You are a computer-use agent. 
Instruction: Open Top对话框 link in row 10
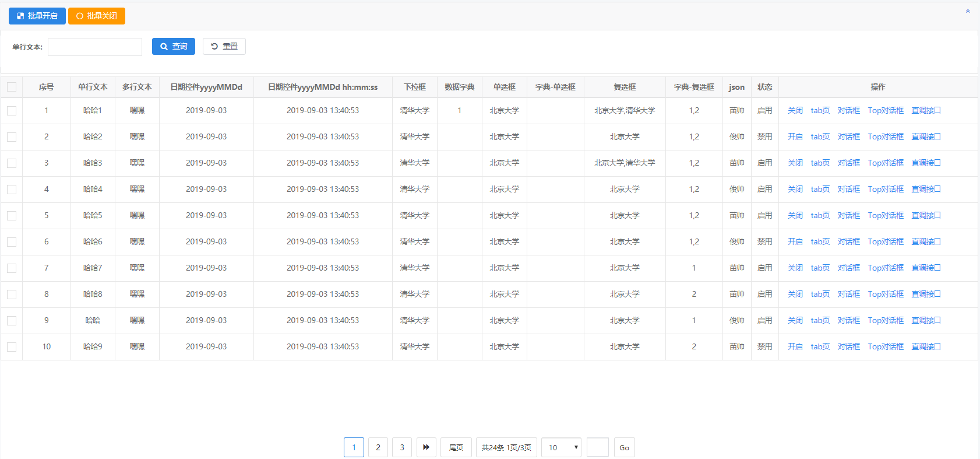pos(886,346)
